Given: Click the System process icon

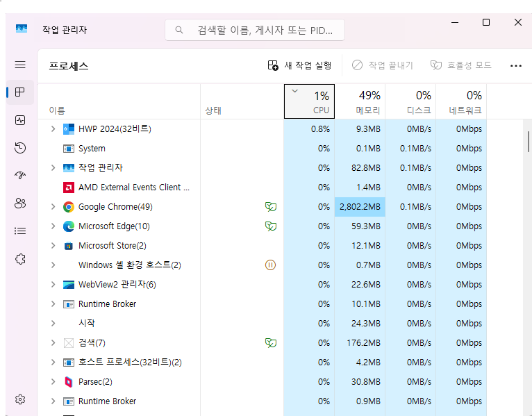Looking at the screenshot, I should pos(69,149).
